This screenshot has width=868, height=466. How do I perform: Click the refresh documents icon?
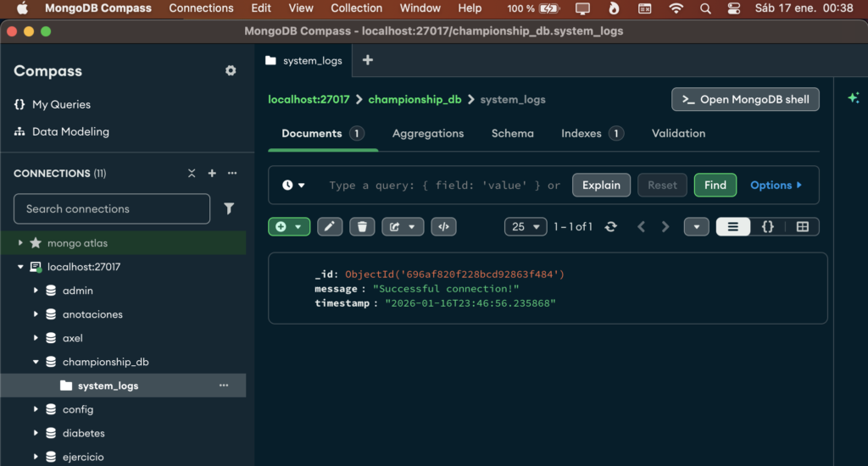click(610, 227)
